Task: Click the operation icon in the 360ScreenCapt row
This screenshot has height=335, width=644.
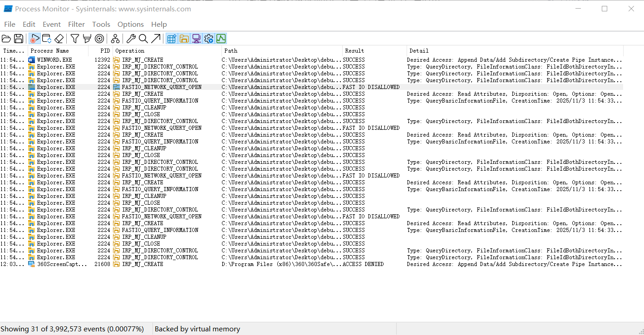Action: pos(117,264)
